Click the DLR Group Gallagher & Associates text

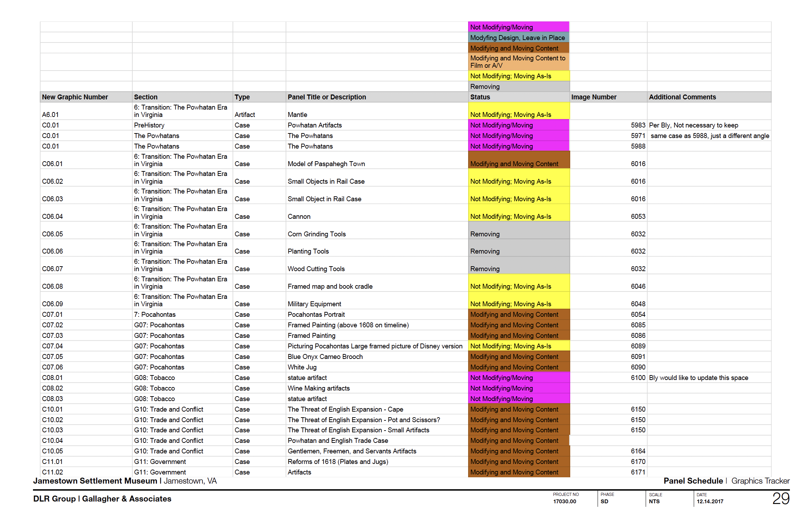point(102,499)
